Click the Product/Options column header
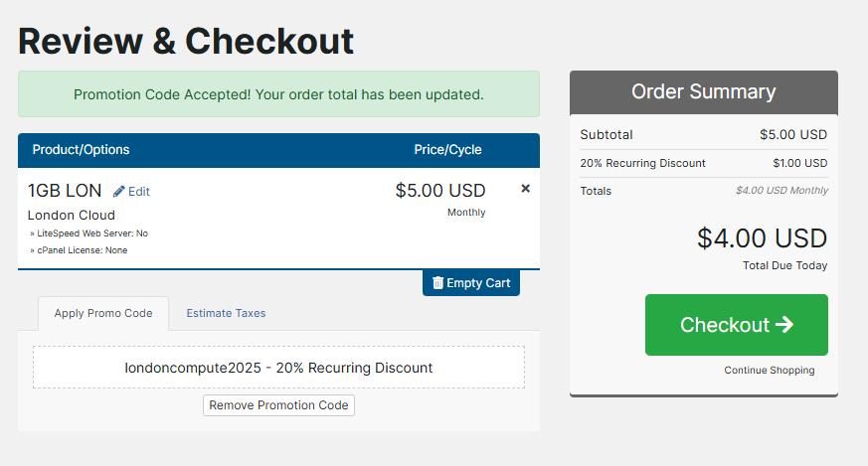 (x=81, y=150)
